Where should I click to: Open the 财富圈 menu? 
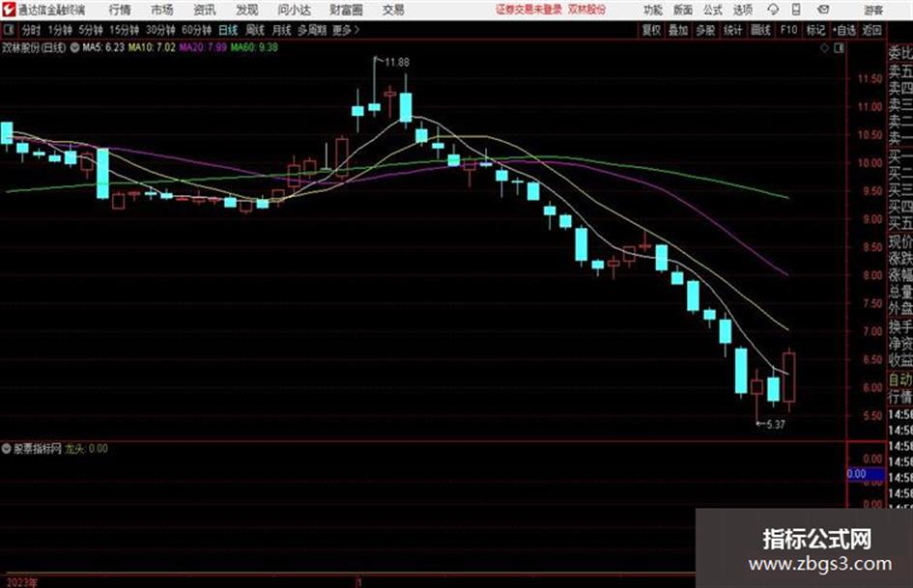pyautogui.click(x=346, y=10)
